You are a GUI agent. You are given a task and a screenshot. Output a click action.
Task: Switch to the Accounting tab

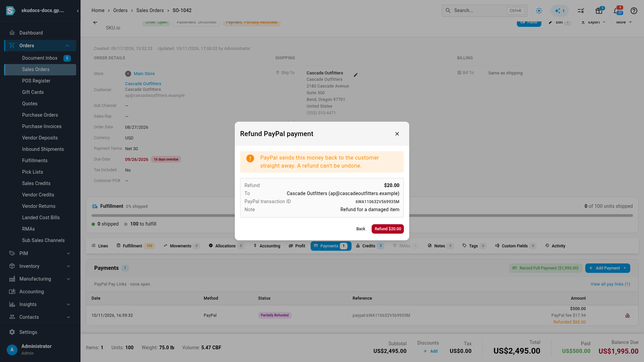point(267,246)
